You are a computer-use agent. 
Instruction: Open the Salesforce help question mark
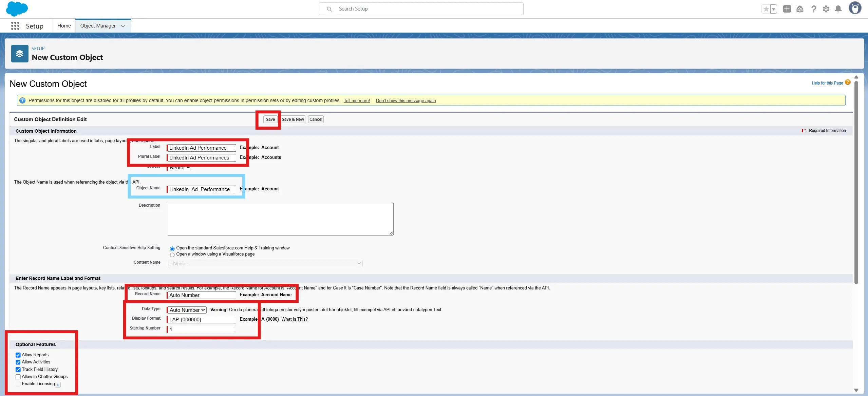[813, 9]
